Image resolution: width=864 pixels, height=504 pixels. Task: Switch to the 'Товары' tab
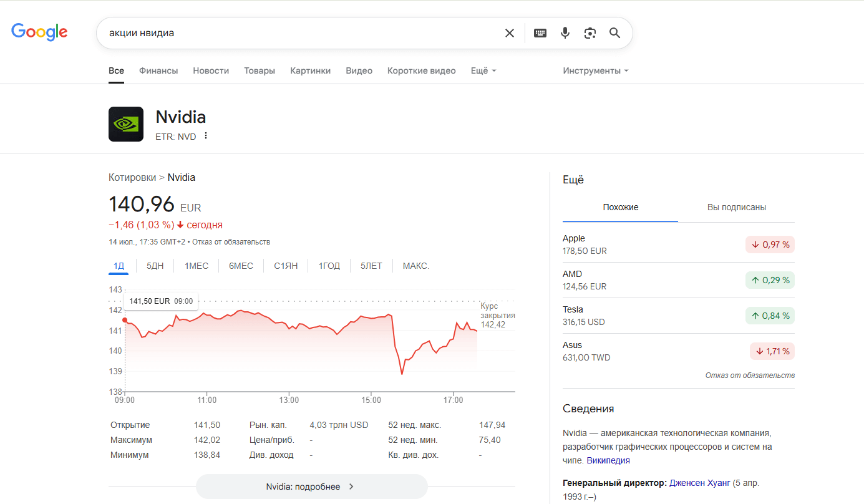260,71
